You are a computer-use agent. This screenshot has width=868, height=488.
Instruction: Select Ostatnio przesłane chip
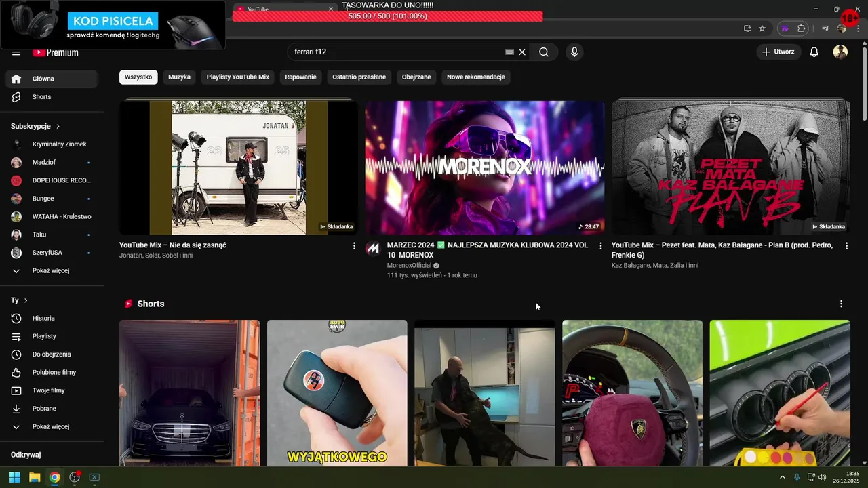click(359, 77)
